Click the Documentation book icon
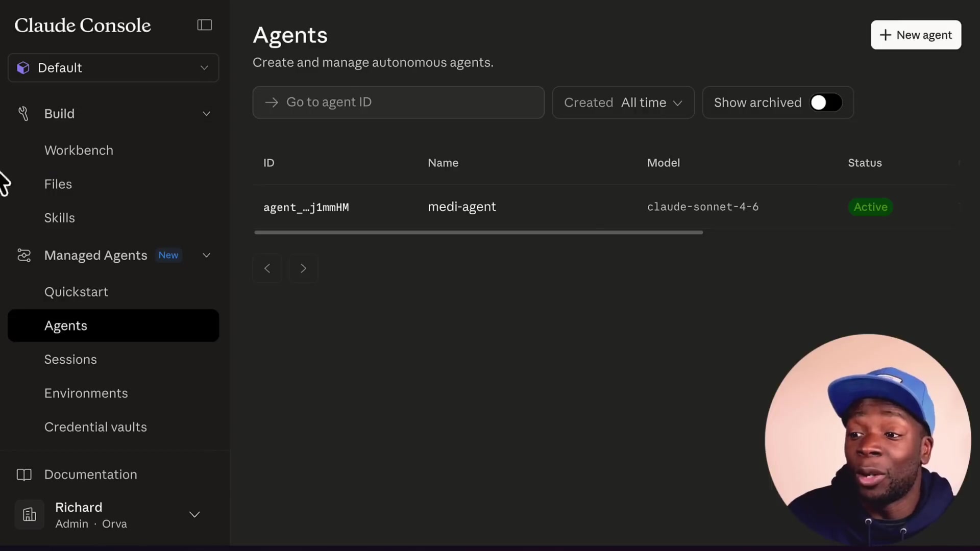980x551 pixels. click(23, 474)
